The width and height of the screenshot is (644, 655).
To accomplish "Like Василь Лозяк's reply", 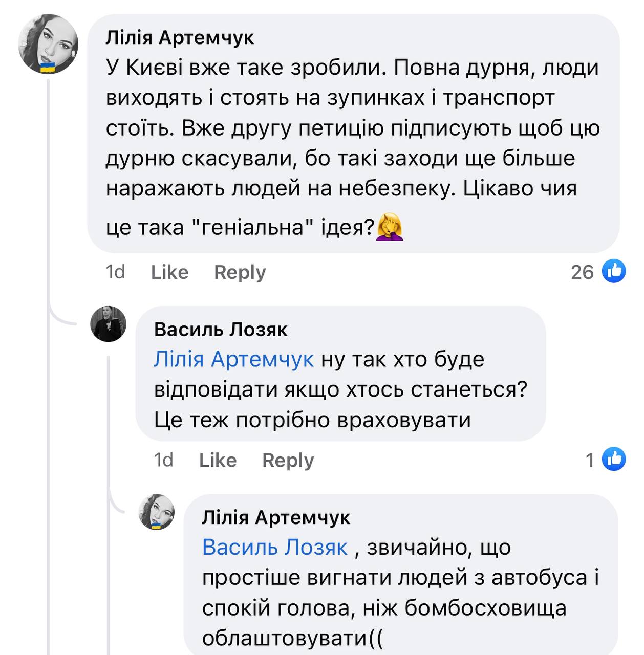I will pos(218,460).
